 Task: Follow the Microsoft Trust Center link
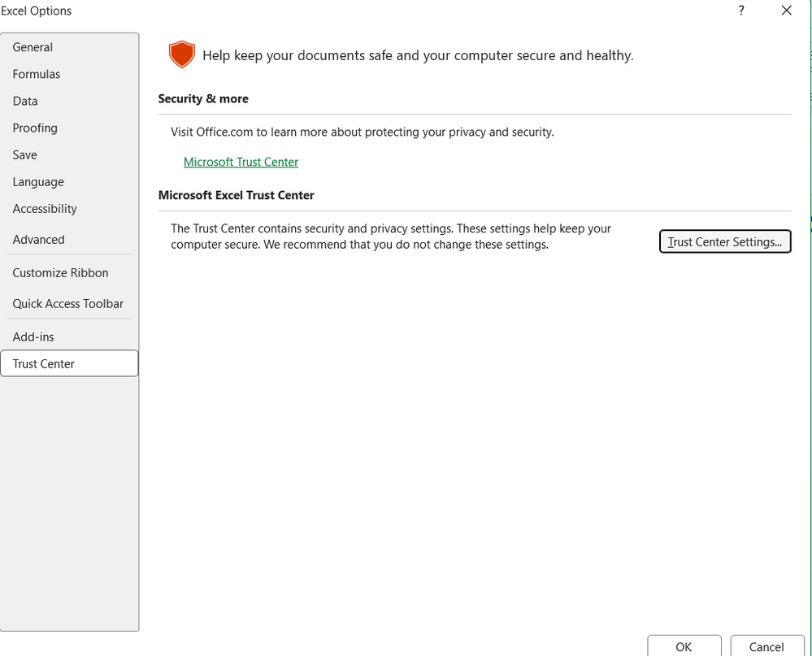point(241,162)
